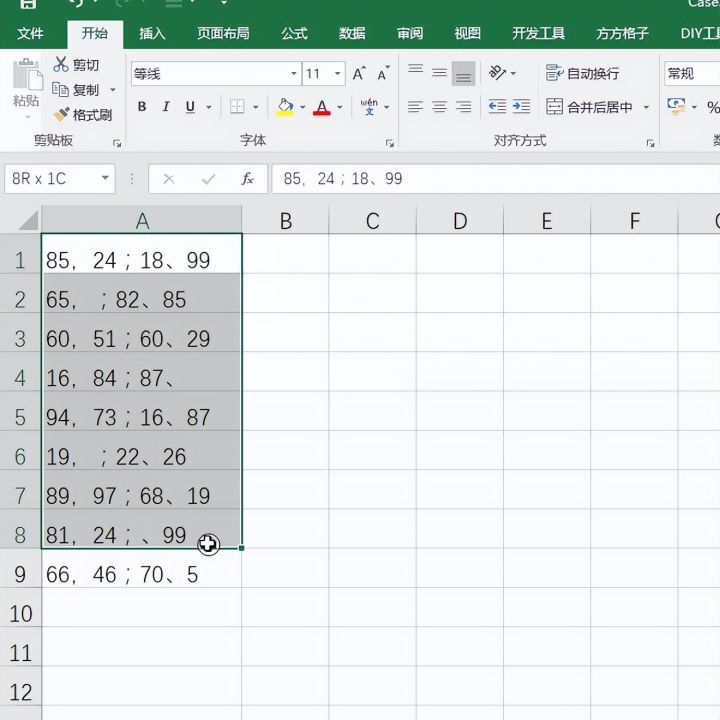Align text left
This screenshot has width=720, height=720.
[x=416, y=107]
